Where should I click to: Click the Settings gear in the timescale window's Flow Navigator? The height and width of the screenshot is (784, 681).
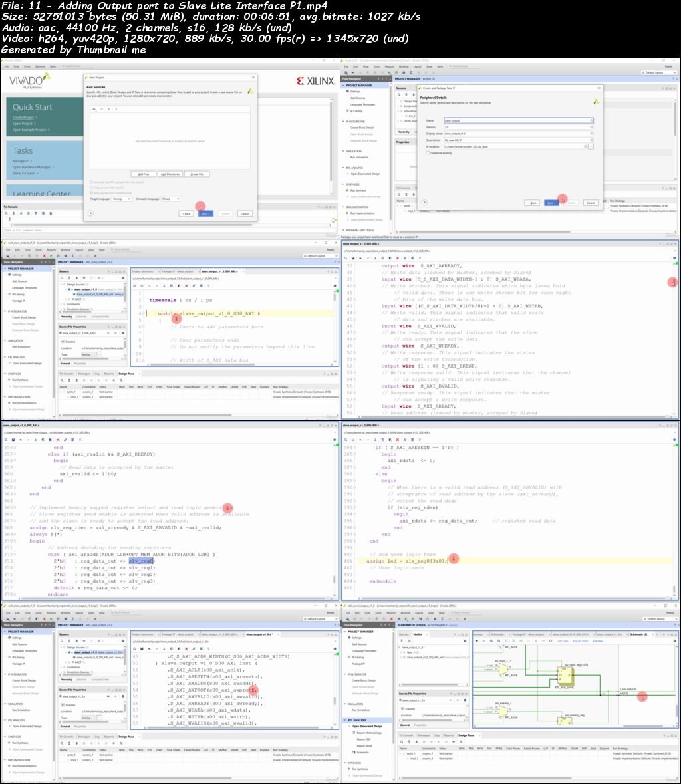point(9,275)
